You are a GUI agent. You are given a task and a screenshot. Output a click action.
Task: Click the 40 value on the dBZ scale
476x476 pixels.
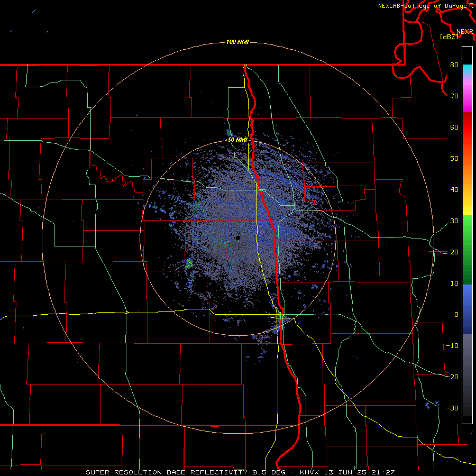point(454,190)
